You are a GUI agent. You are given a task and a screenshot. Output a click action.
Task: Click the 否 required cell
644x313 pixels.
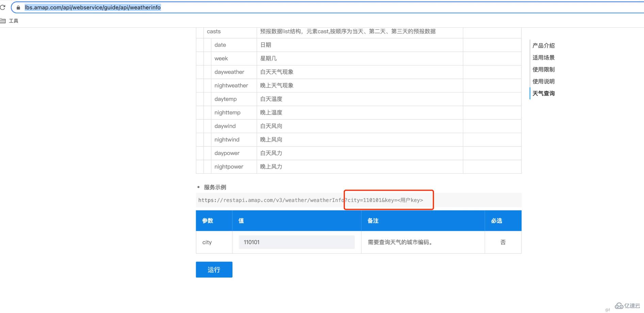point(503,242)
